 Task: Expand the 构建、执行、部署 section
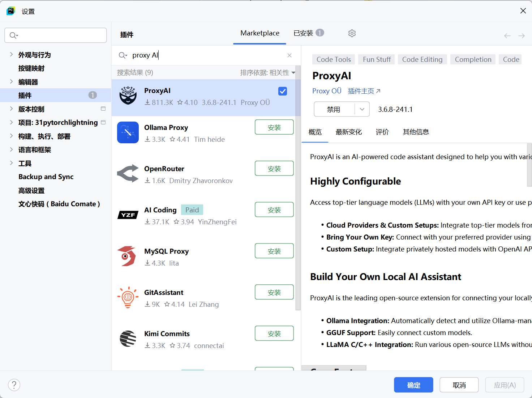pos(11,136)
